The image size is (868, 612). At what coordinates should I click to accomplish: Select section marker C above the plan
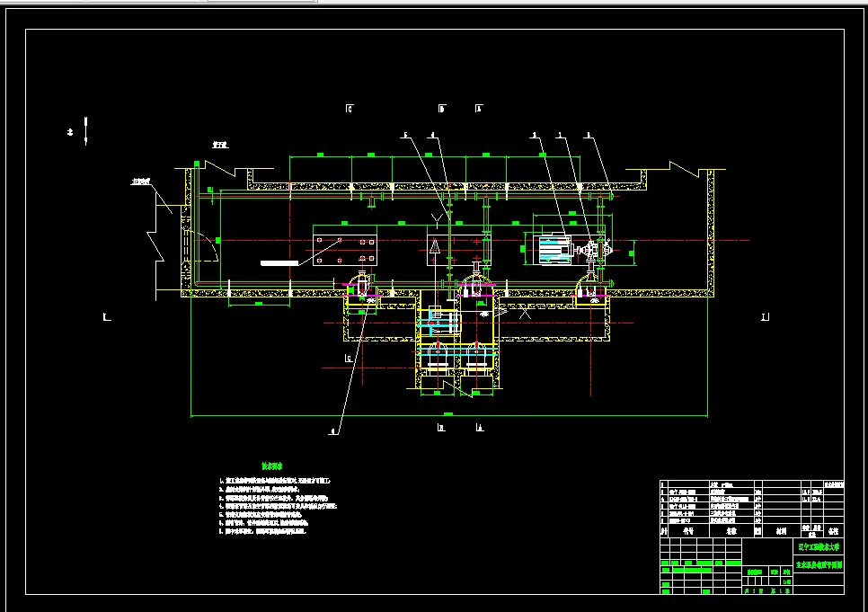click(x=350, y=109)
